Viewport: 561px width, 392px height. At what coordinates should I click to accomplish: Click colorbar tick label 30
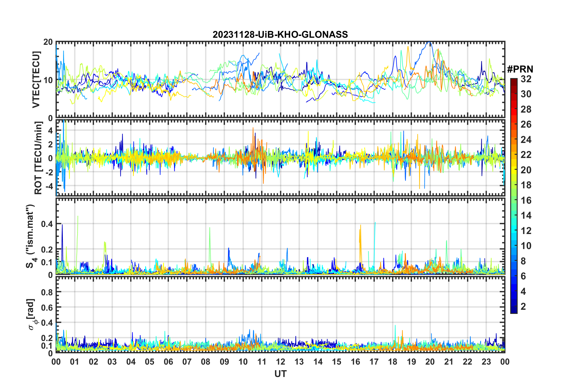tap(526, 94)
